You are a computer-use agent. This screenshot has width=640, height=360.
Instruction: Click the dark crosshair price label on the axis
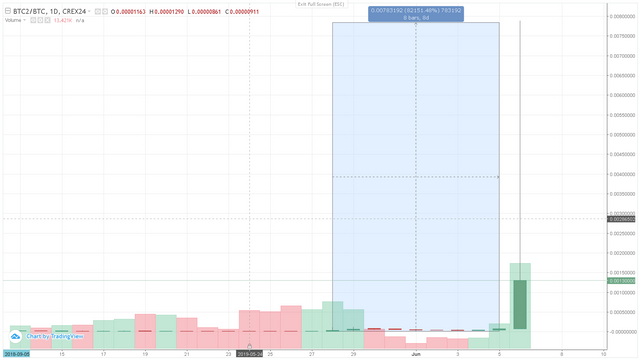click(621, 219)
